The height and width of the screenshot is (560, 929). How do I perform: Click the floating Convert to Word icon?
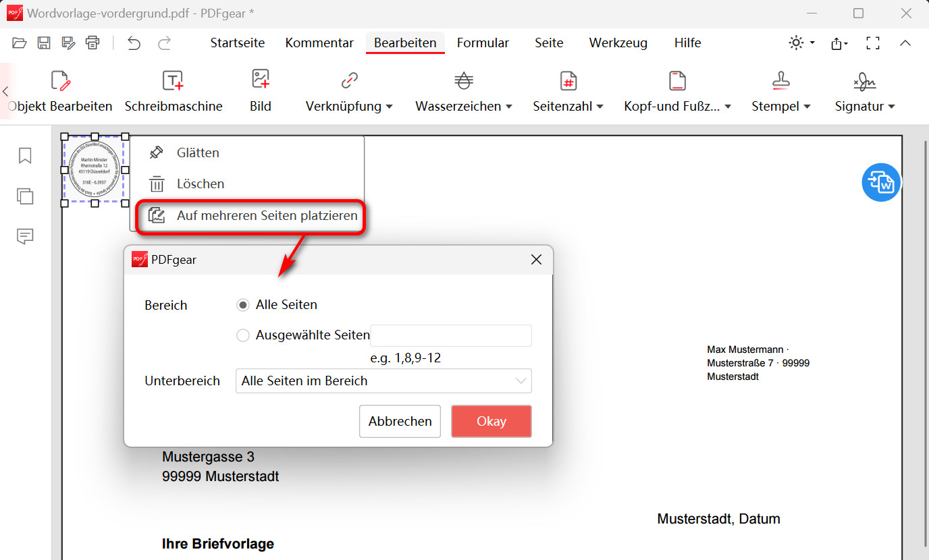[881, 182]
